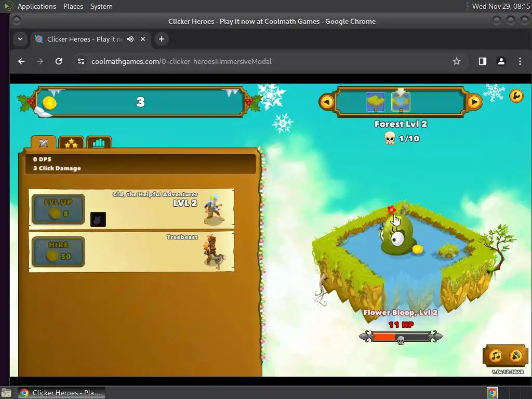532x399 pixels.
Task: Go back in Chrome browser
Action: pyautogui.click(x=21, y=61)
